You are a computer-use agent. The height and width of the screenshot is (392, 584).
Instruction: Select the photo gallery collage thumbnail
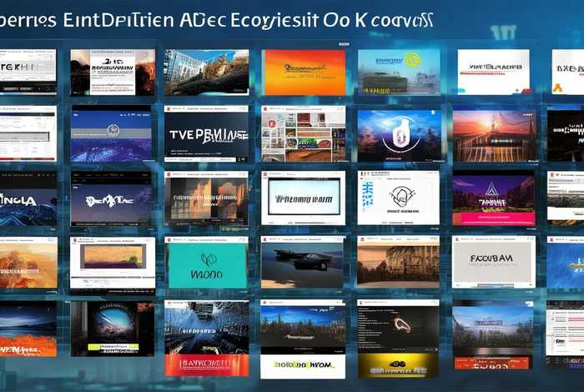(x=303, y=133)
